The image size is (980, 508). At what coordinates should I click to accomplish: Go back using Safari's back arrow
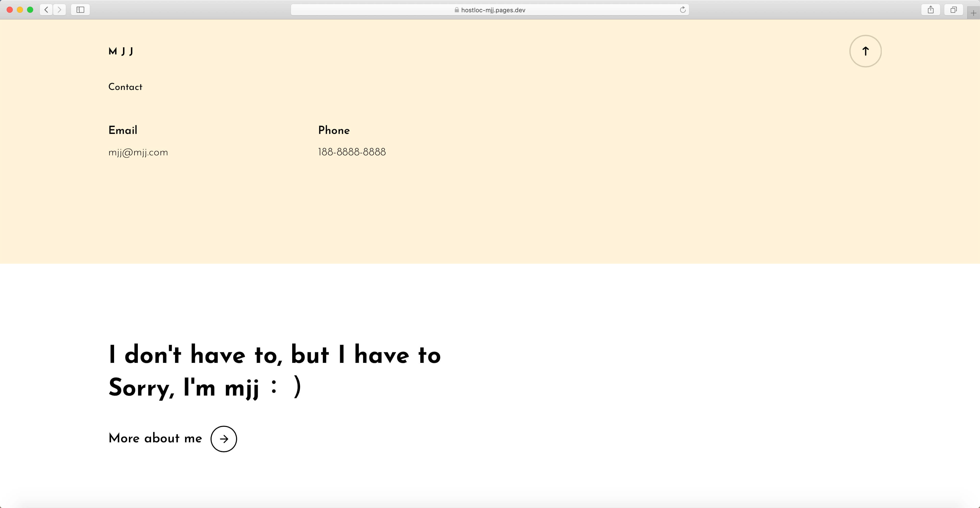coord(46,10)
